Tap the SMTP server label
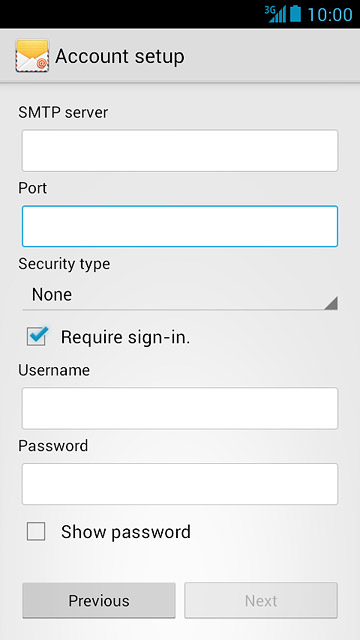 63,112
